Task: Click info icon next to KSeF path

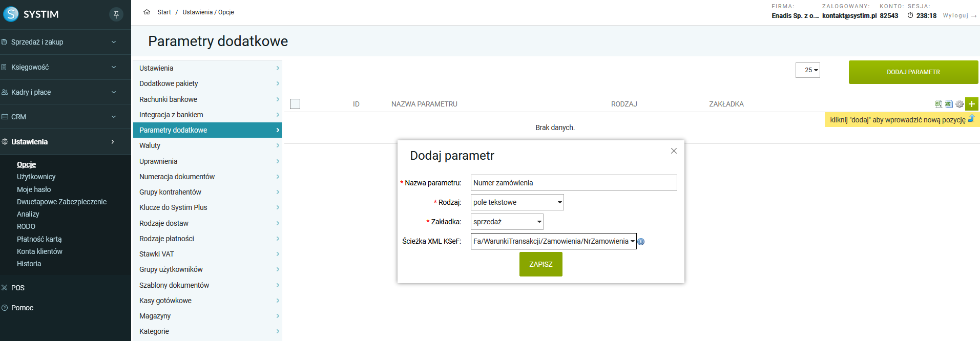Action: click(641, 242)
